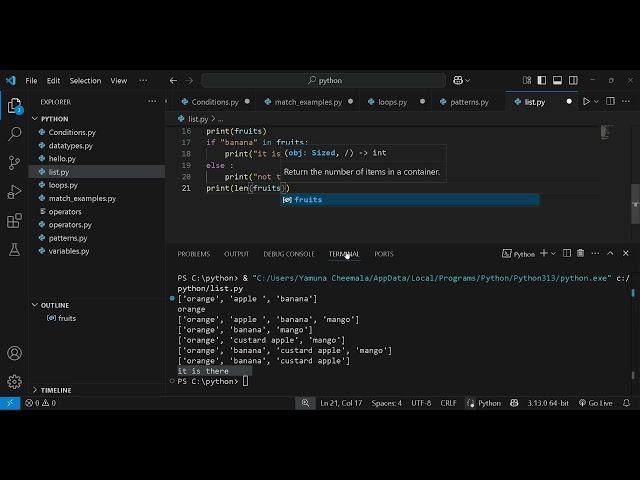Start Go Live server
This screenshot has width=640, height=480.
pyautogui.click(x=596, y=403)
